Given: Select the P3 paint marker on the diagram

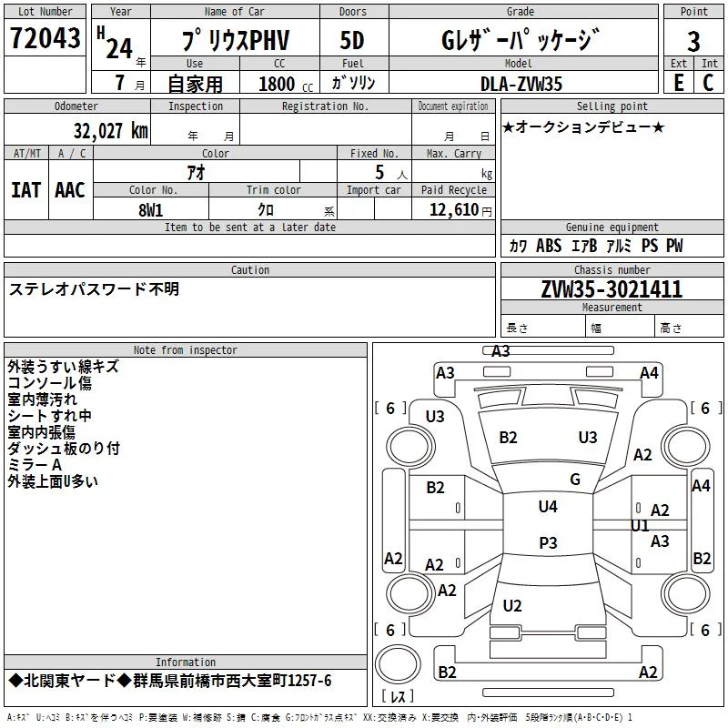Looking at the screenshot, I should click(x=547, y=543).
